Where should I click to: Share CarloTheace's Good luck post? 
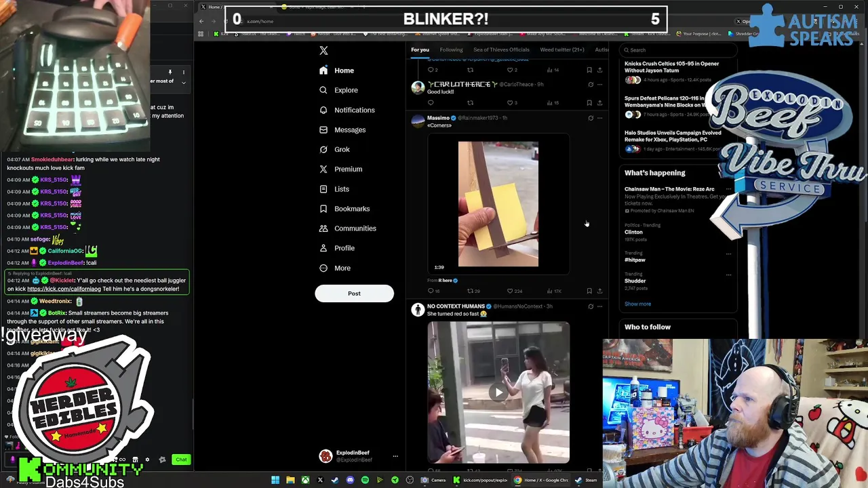pyautogui.click(x=599, y=103)
